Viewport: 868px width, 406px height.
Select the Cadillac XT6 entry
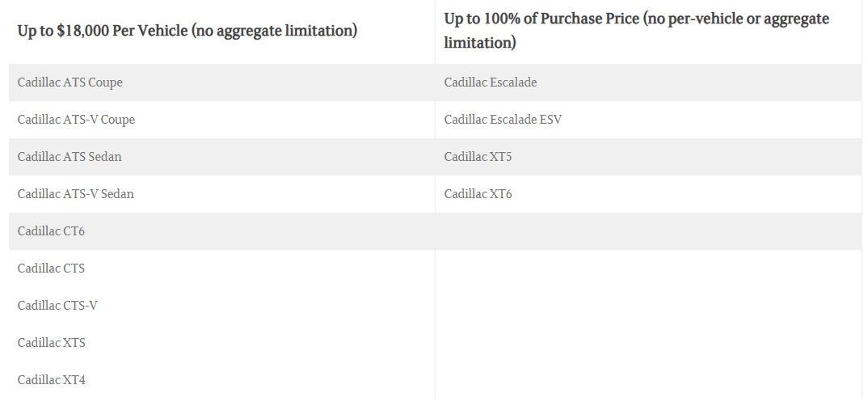(478, 194)
